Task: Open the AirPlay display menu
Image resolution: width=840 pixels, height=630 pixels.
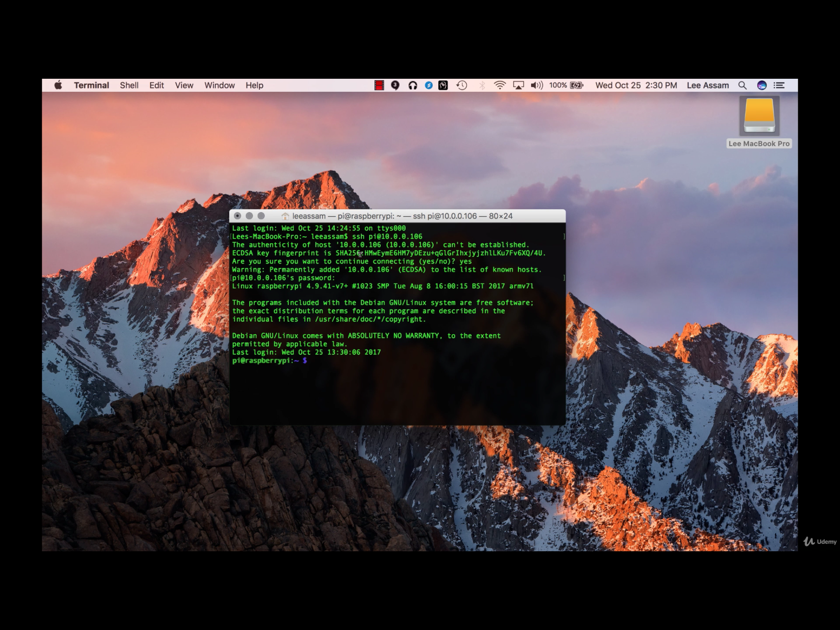Action: [x=518, y=85]
